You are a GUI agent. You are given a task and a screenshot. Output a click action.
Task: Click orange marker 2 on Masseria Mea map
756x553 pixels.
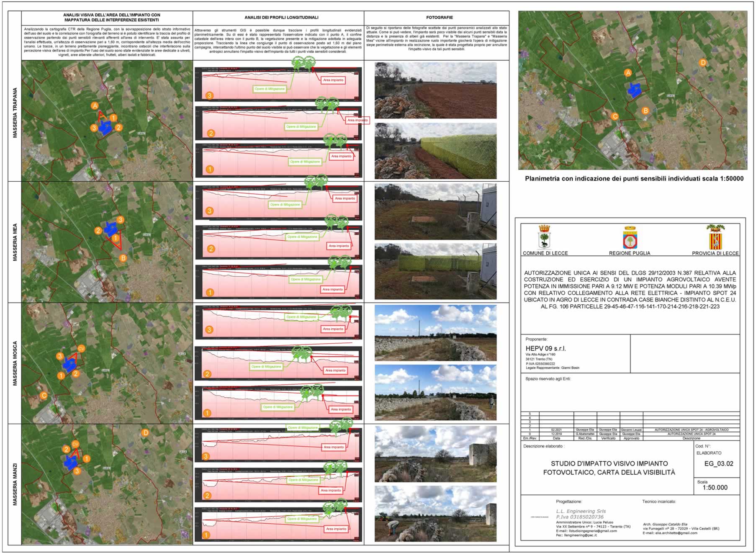[x=98, y=230]
